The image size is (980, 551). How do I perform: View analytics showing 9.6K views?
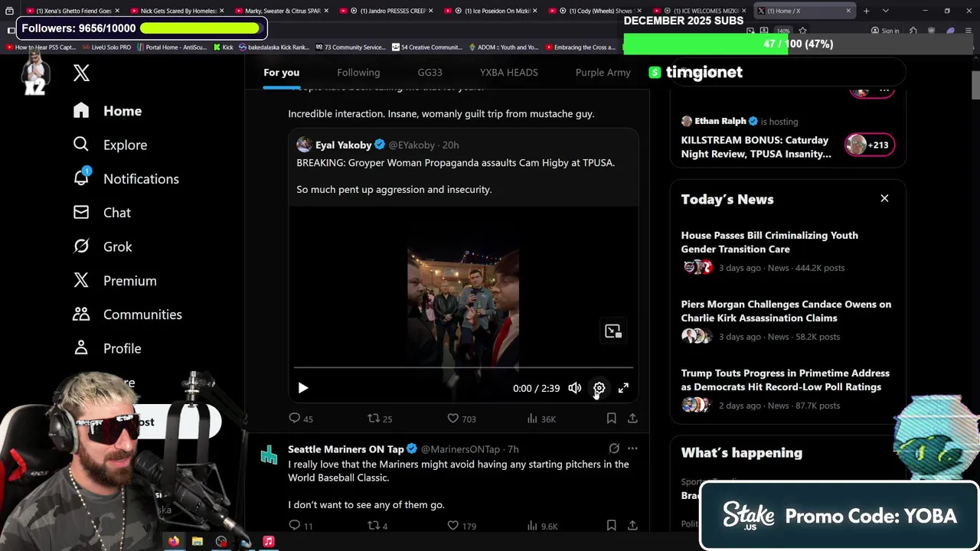click(542, 526)
